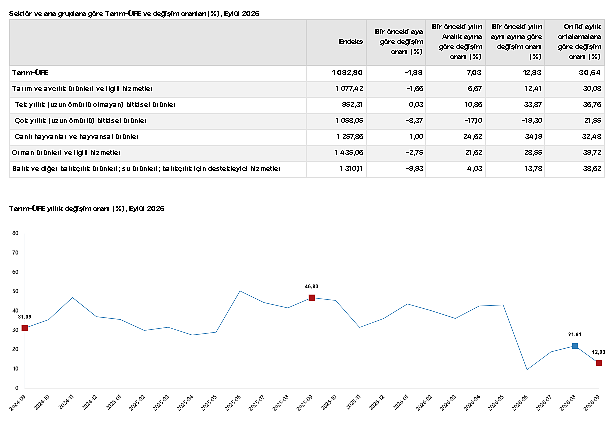Click the data label above the blue marker
Image resolution: width=615 pixels, height=424 pixels.
point(575,335)
